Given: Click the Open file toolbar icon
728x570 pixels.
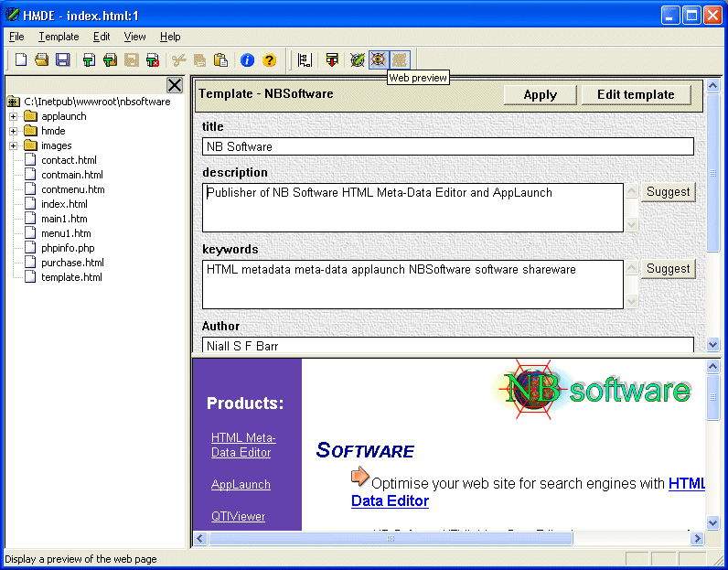Looking at the screenshot, I should (x=42, y=60).
